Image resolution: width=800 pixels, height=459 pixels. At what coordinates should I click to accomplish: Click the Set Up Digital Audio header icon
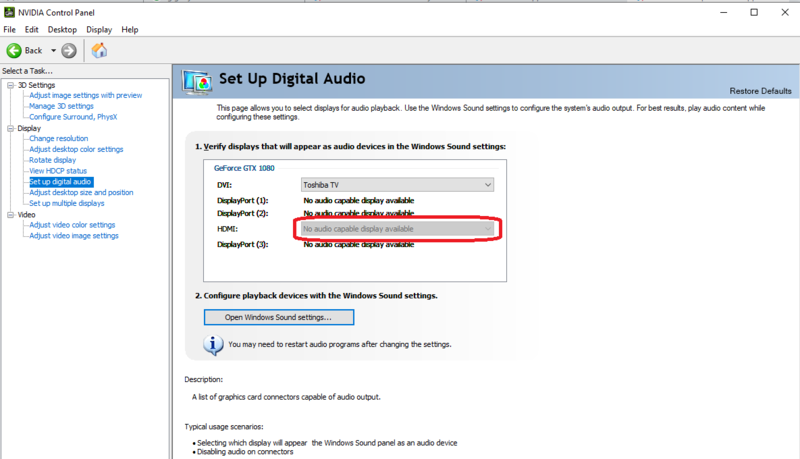197,82
